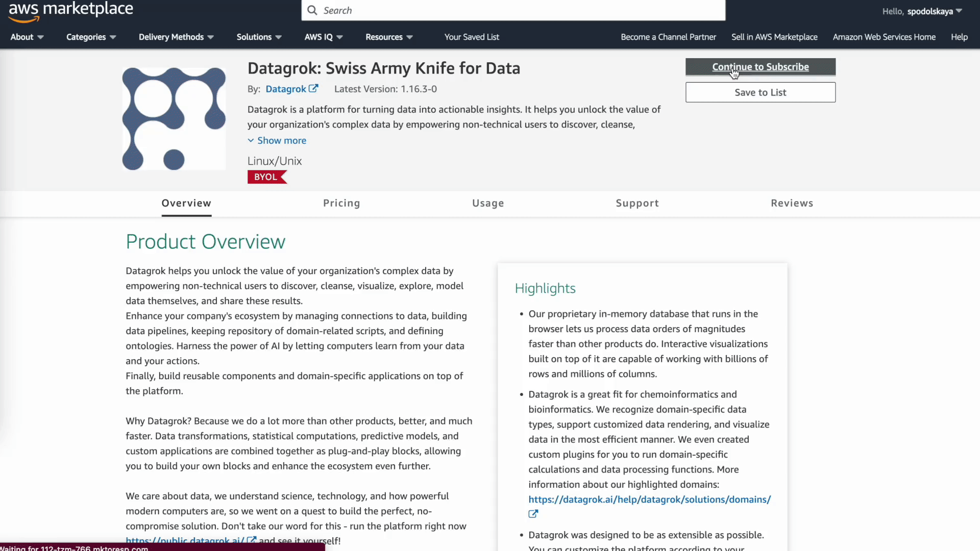This screenshot has height=551, width=980.
Task: Click external link icon next to Datagrok vendor
Action: pyautogui.click(x=313, y=89)
